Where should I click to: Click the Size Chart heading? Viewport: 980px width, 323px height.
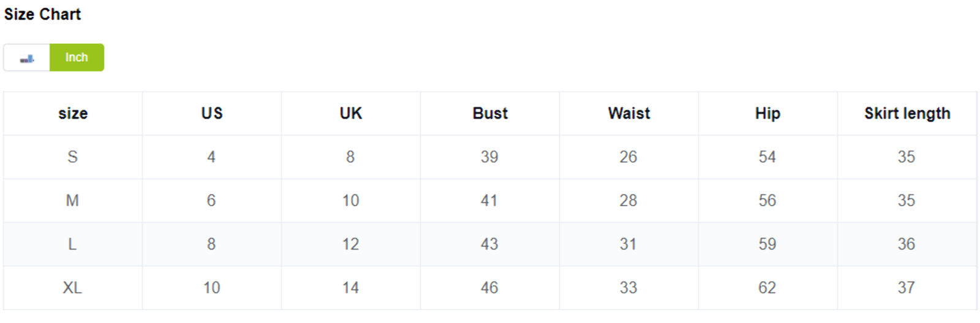click(42, 14)
